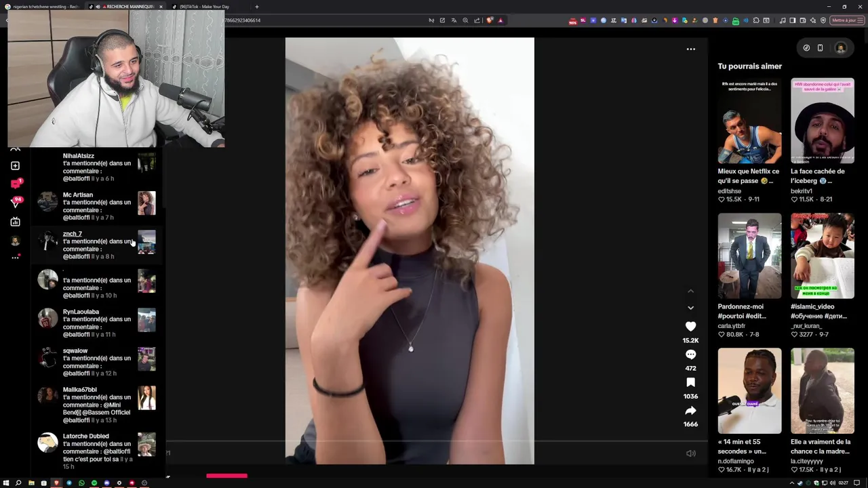
Task: Open the '#islamic_video' recommended video thumbnail
Action: (x=822, y=256)
